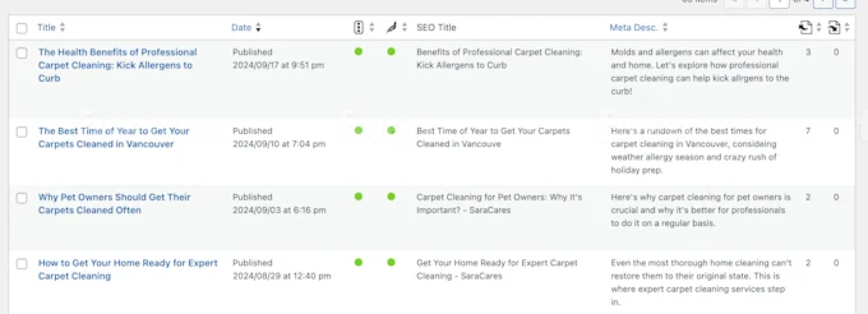Click green SEO score dot for Health Benefits post
The image size is (868, 314).
point(359,52)
